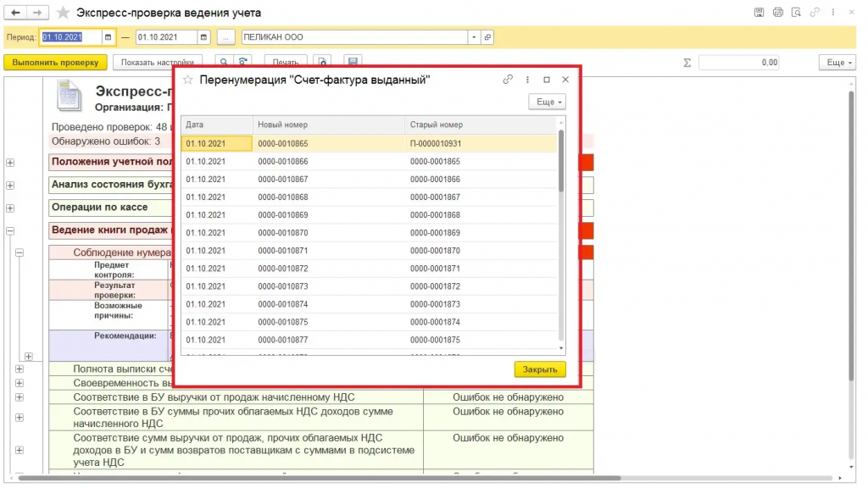Expand the Операции по кассе section
This screenshot has height=488, width=868.
(x=10, y=208)
